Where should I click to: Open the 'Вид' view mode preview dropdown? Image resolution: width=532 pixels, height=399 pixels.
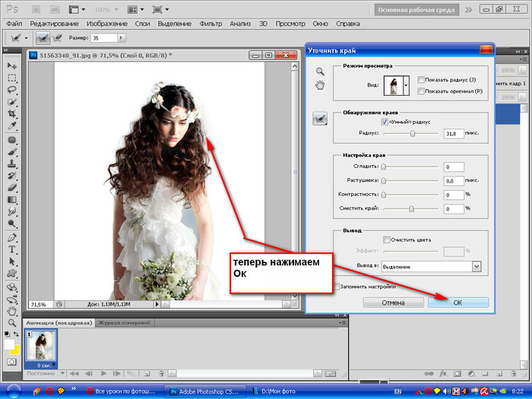tap(407, 87)
